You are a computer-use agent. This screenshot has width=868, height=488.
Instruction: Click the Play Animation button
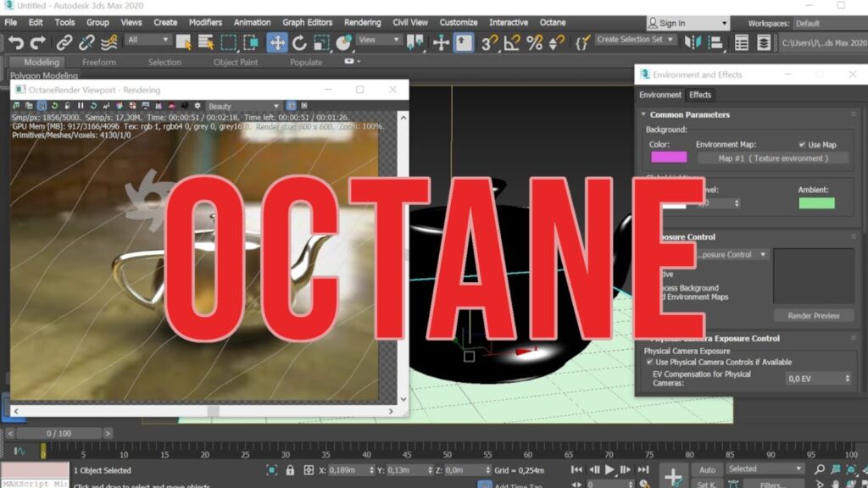609,469
